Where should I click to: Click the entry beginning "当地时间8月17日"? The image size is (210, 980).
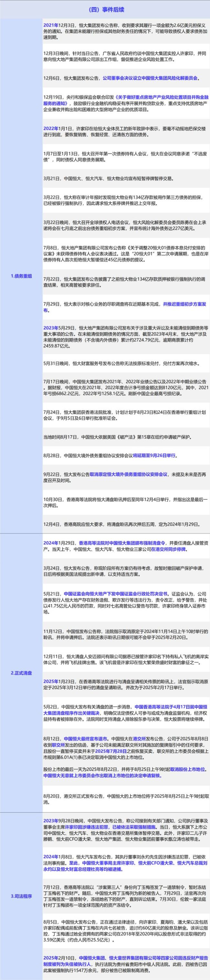[117, 436]
